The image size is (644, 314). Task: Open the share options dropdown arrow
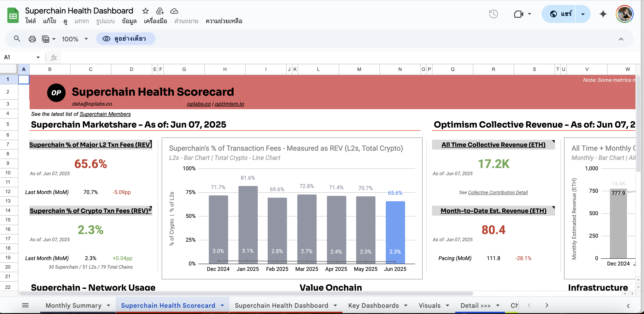click(583, 14)
